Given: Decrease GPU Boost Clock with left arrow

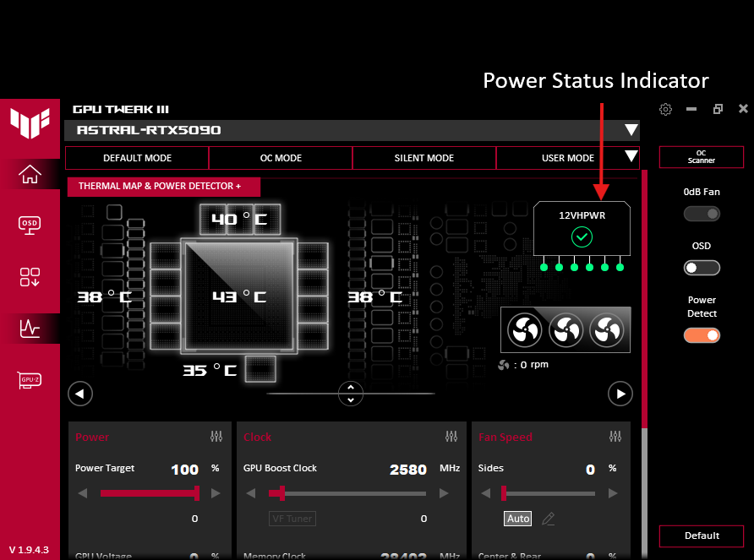Looking at the screenshot, I should (x=251, y=493).
